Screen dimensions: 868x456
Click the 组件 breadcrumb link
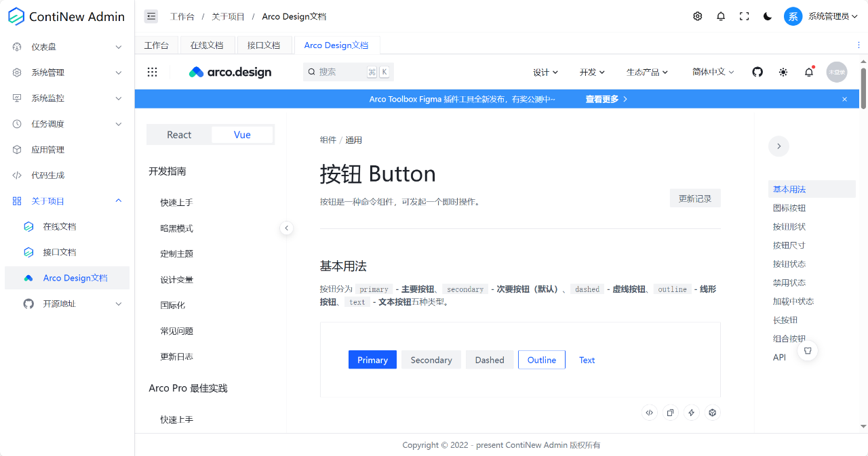[328, 140]
